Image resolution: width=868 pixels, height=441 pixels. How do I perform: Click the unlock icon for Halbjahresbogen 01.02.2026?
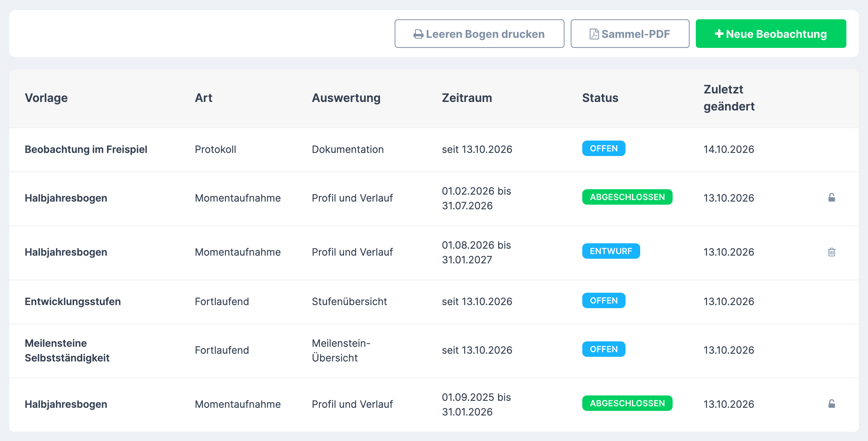[x=832, y=198]
